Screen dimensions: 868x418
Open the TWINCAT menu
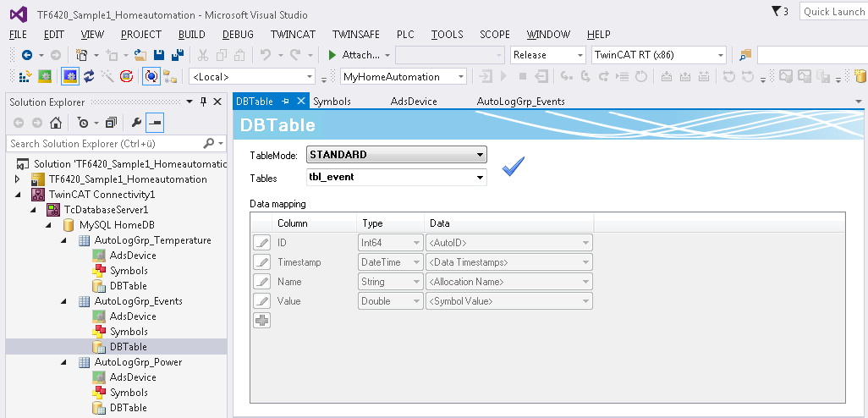(x=293, y=35)
